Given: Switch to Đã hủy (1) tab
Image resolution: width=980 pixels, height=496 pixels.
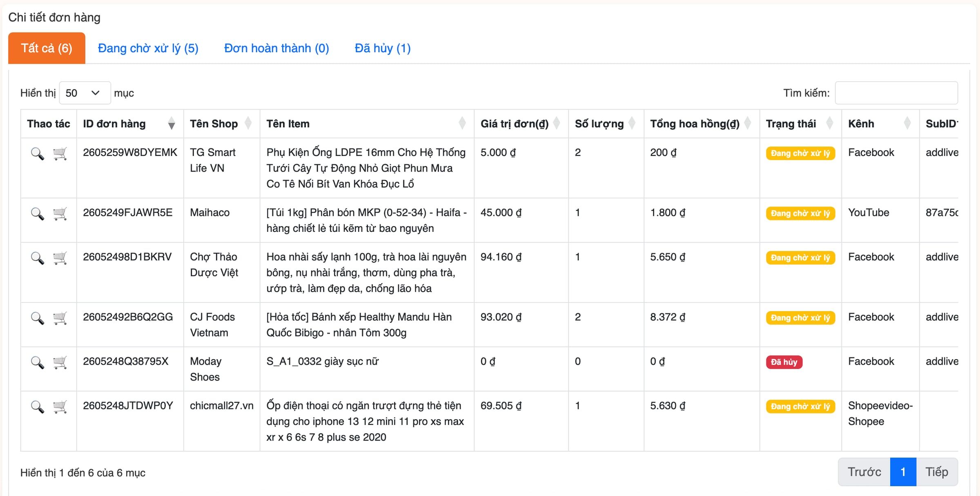Looking at the screenshot, I should pos(383,48).
